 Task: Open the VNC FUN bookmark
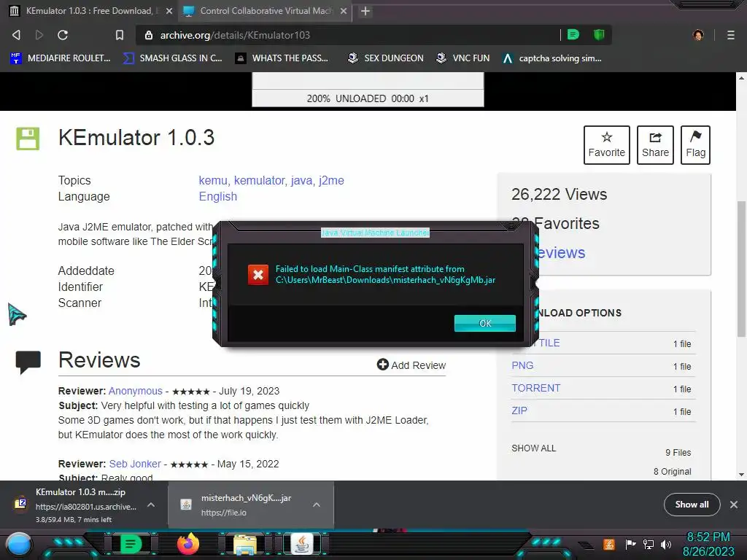tap(463, 58)
